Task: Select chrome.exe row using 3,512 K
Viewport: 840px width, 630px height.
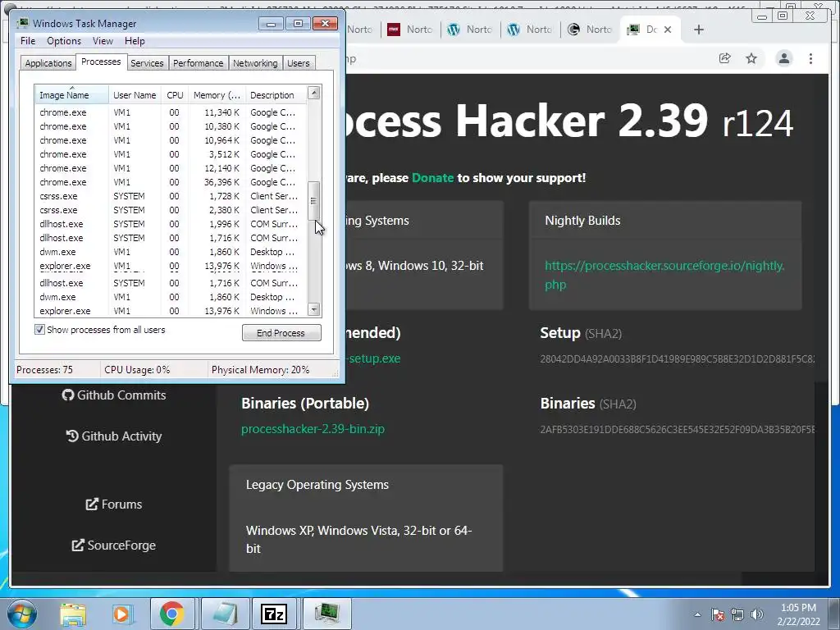Action: pyautogui.click(x=171, y=154)
